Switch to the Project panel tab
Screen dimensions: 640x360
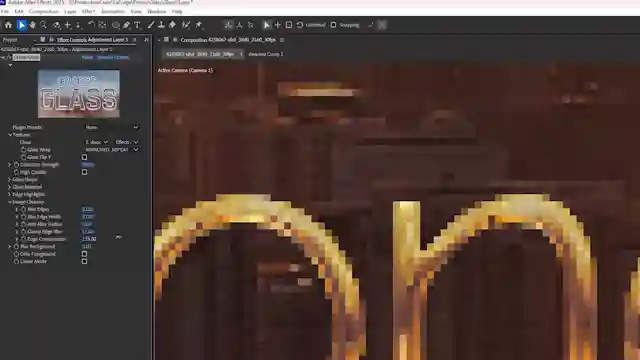tap(10, 40)
